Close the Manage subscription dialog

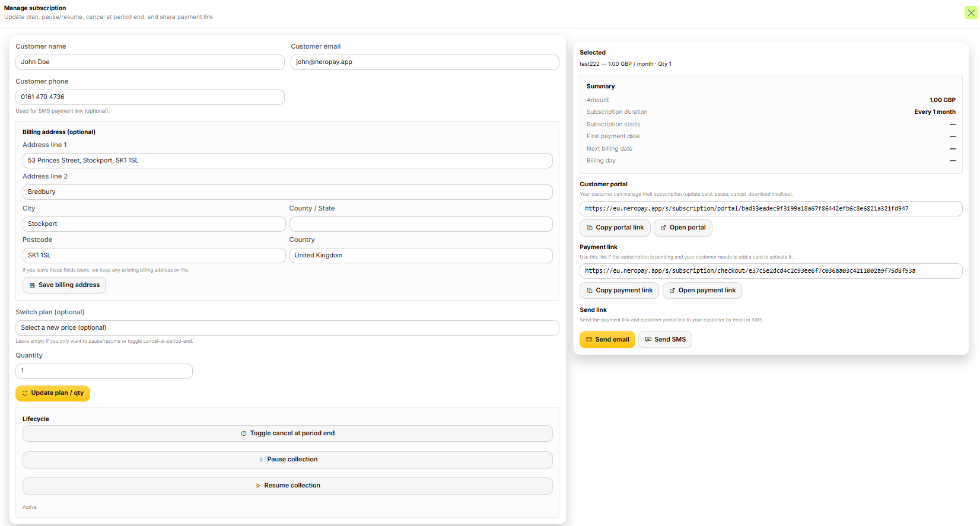click(971, 12)
